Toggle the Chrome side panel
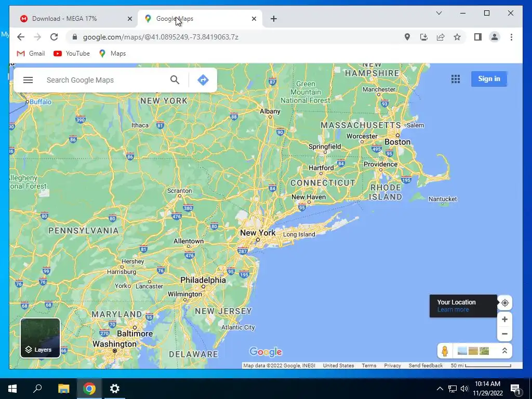 pos(478,37)
